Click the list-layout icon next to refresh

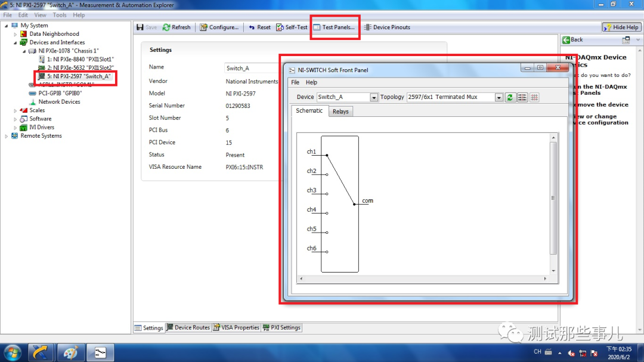click(522, 97)
